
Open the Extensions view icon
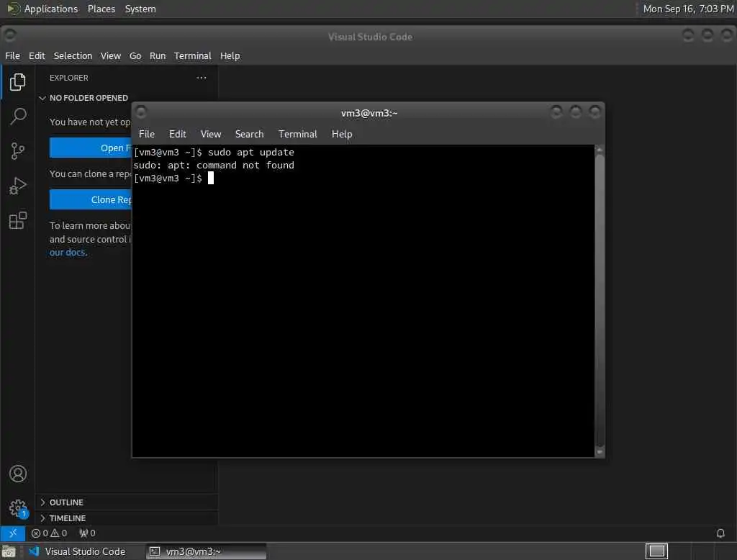coord(18,220)
